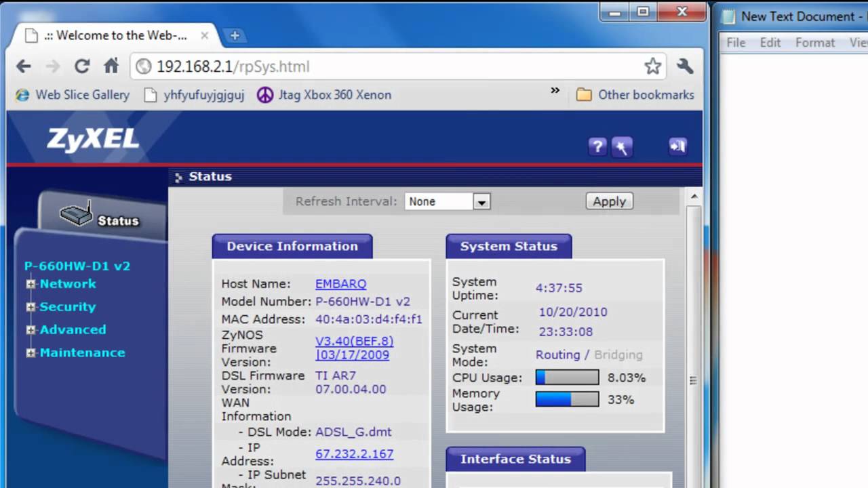Click the MAC address 40:4a:03:d4:f4:f1

(x=369, y=319)
